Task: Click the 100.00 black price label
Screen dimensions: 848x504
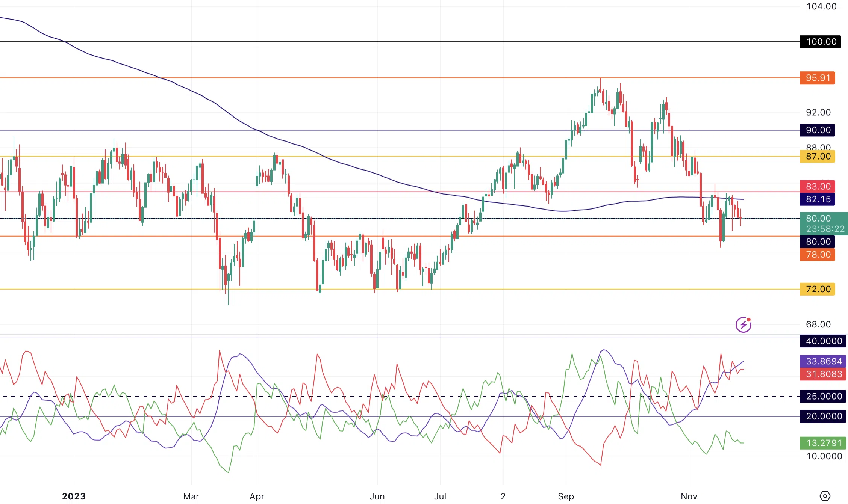Action: tap(821, 42)
